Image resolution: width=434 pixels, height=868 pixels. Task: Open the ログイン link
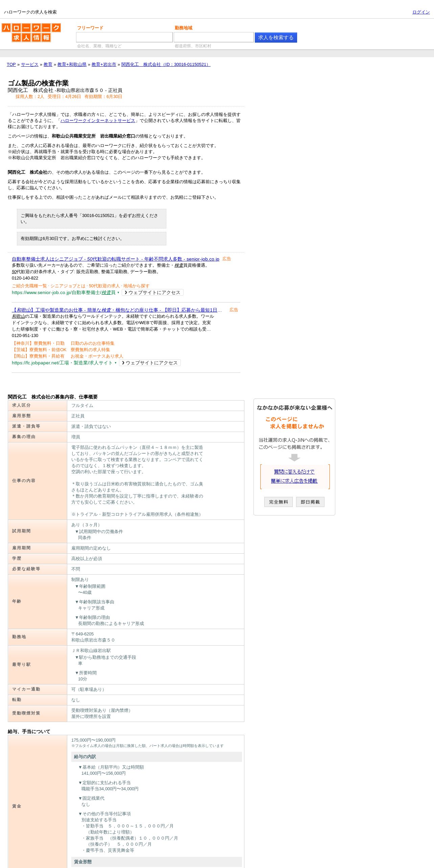pyautogui.click(x=421, y=12)
